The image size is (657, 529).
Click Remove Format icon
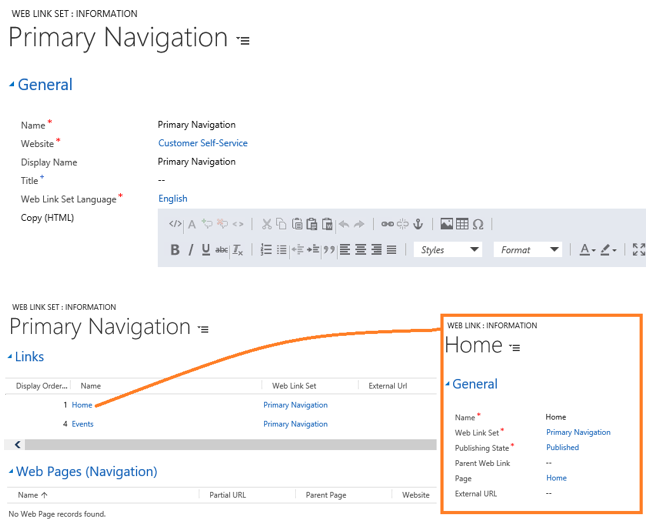[x=238, y=250]
